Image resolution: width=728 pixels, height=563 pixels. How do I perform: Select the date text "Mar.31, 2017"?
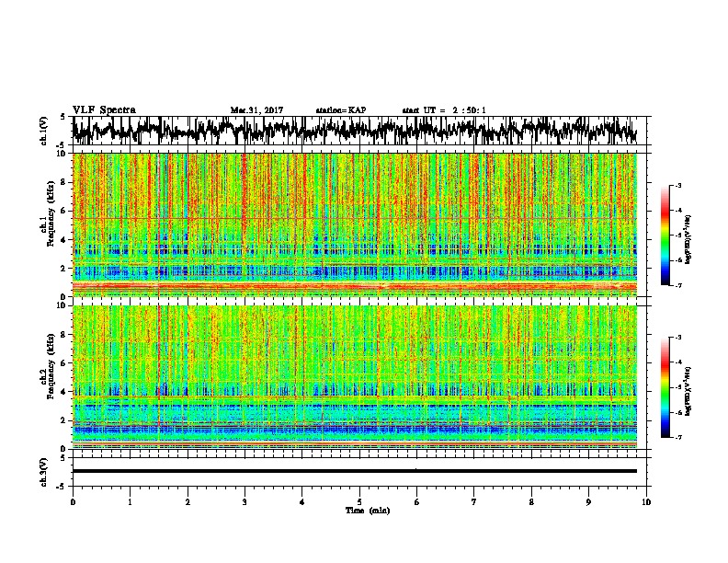[256, 110]
